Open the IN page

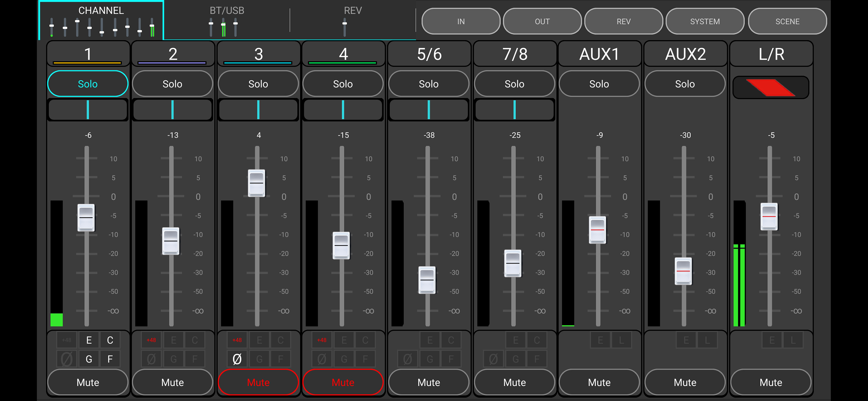tap(461, 21)
